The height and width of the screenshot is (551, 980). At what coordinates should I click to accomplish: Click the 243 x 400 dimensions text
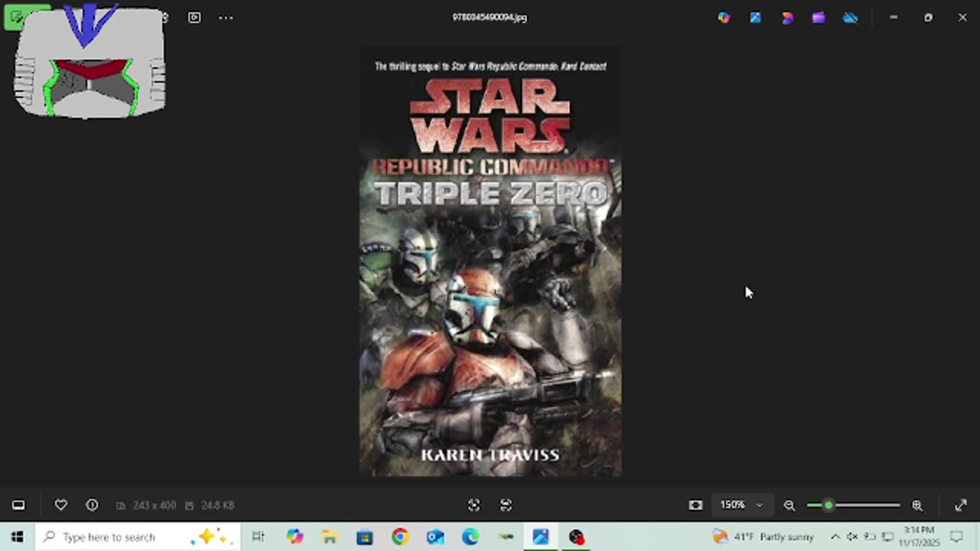154,505
